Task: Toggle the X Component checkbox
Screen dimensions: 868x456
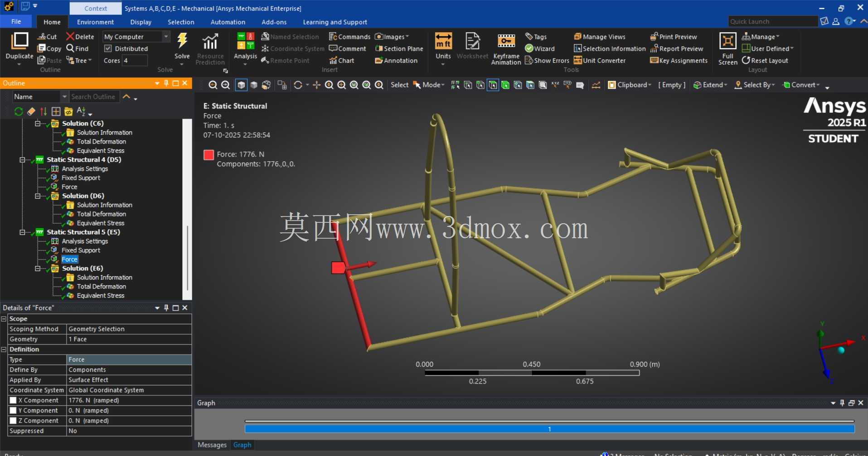Action: click(13, 400)
